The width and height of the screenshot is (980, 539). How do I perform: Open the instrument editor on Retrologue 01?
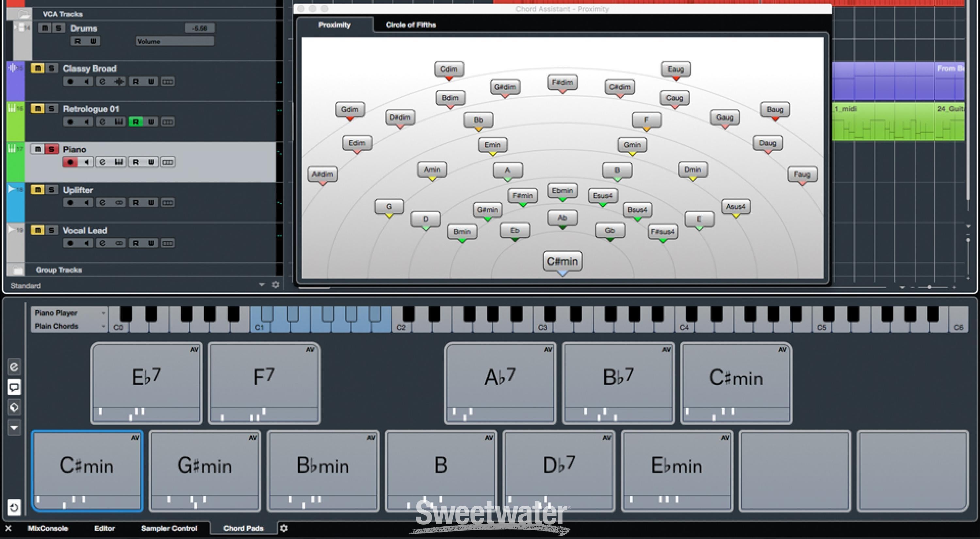tap(119, 122)
